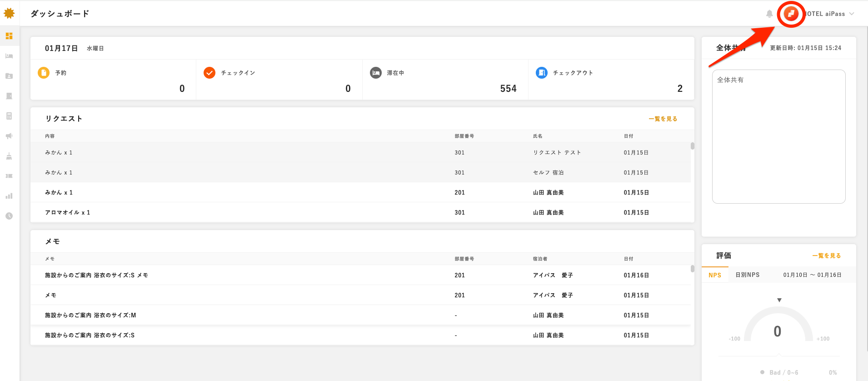Click 一覧を見る link in 評価 panel
Image resolution: width=868 pixels, height=381 pixels.
click(827, 256)
